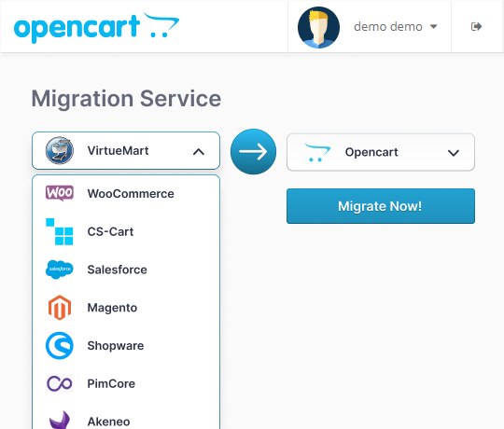The height and width of the screenshot is (429, 504).
Task: Click the down chevron in Opencart selector
Action: (x=454, y=153)
